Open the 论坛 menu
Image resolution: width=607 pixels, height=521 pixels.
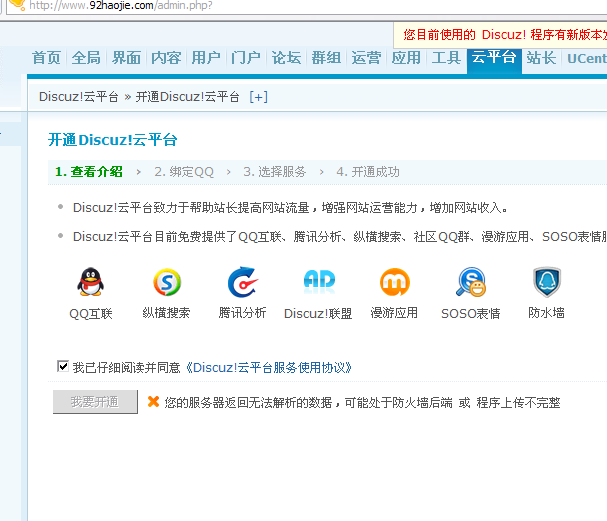286,58
